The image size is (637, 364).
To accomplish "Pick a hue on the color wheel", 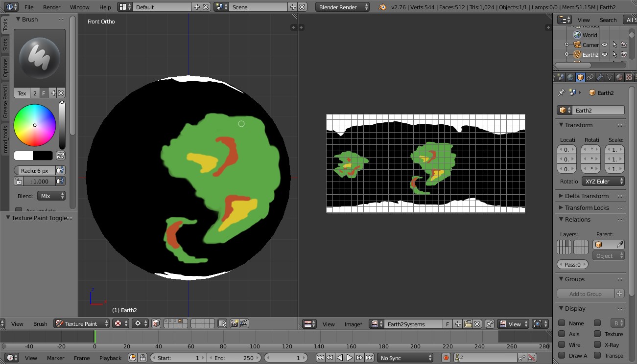I will pyautogui.click(x=35, y=125).
